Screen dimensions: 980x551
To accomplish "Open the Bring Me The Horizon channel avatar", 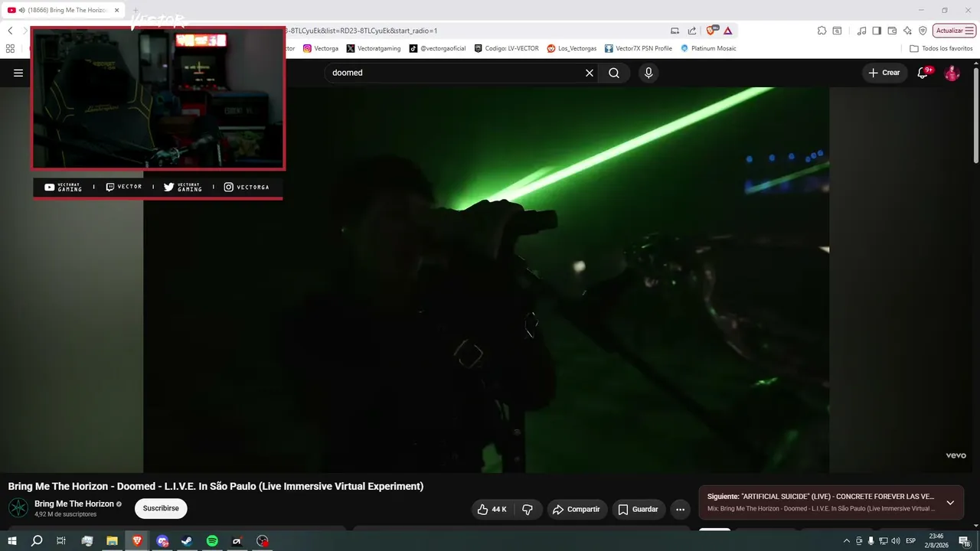I will click(18, 508).
